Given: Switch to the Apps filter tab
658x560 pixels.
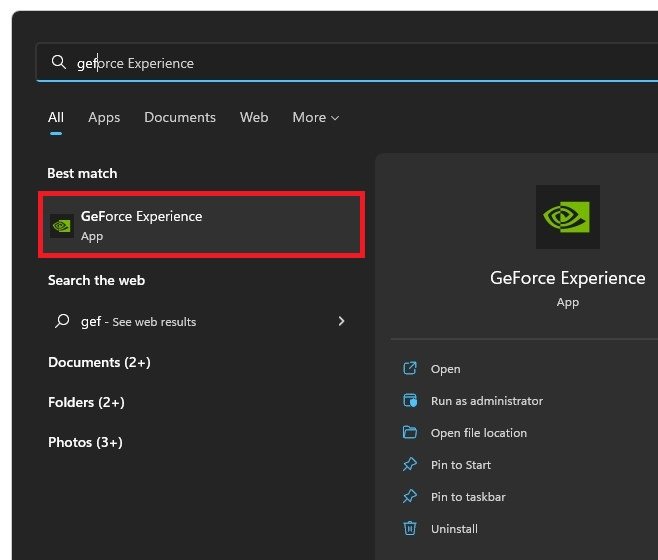Looking at the screenshot, I should coord(104,118).
